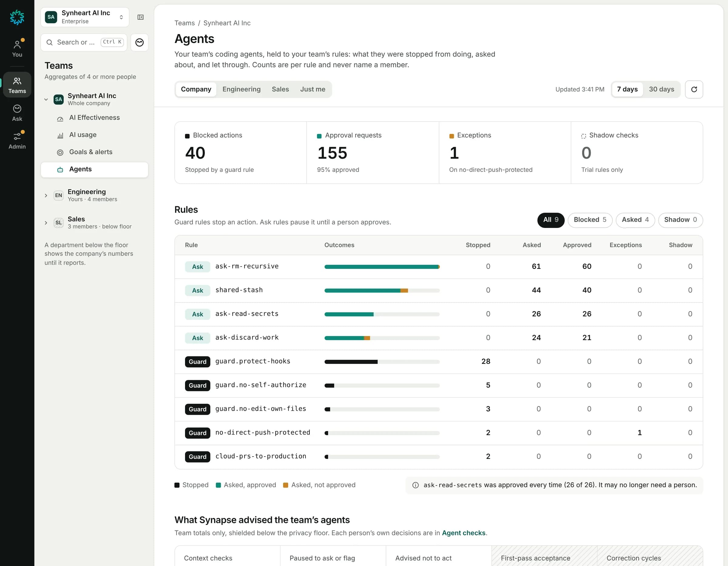Select the 7 days range
This screenshot has height=566, width=728.
click(627, 89)
